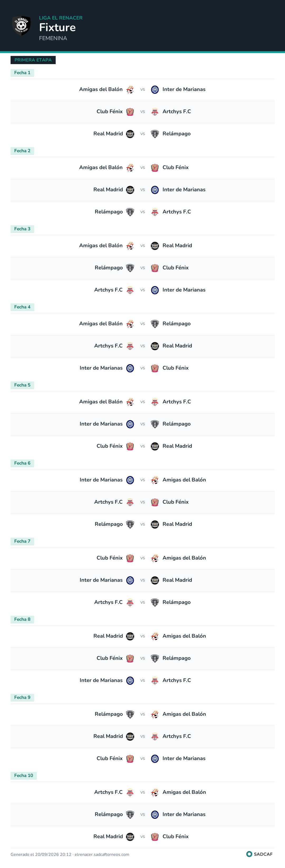Click Inter de Marianas crest in Fecha 1
The width and height of the screenshot is (285, 868).
155,90
